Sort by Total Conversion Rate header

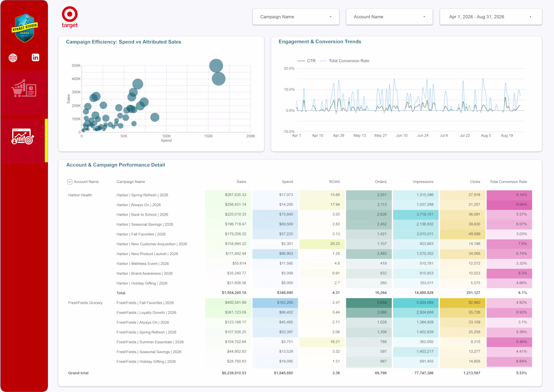(x=508, y=182)
